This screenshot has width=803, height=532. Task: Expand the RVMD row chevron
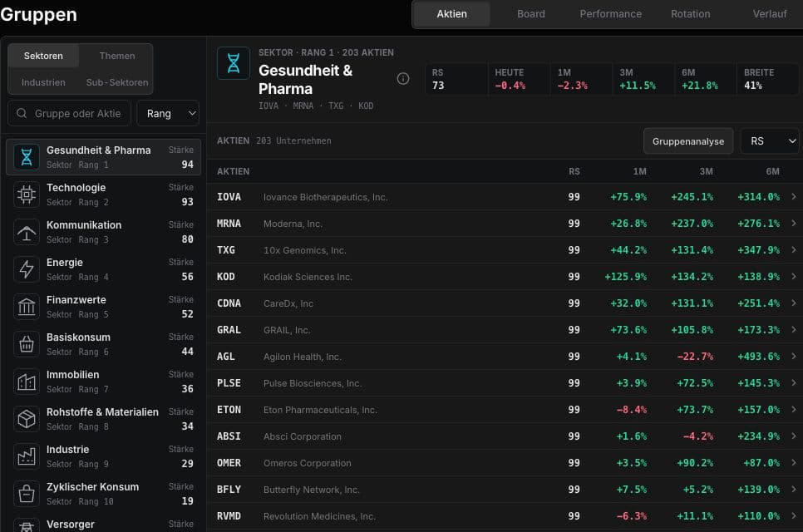[793, 516]
